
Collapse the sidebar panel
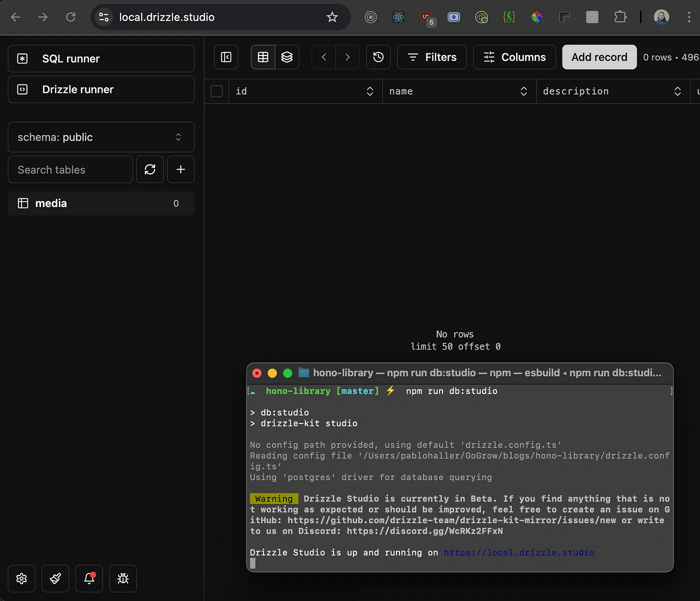coord(226,57)
